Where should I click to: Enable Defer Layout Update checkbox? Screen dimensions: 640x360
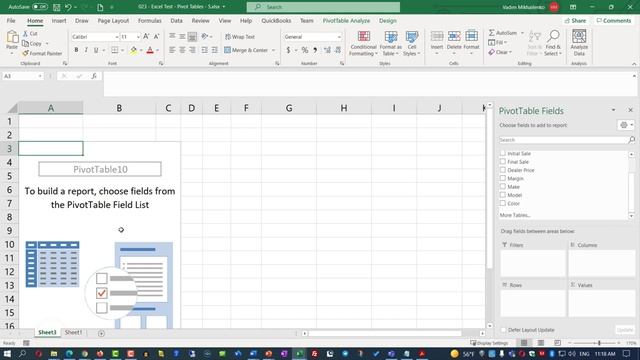tap(503, 330)
